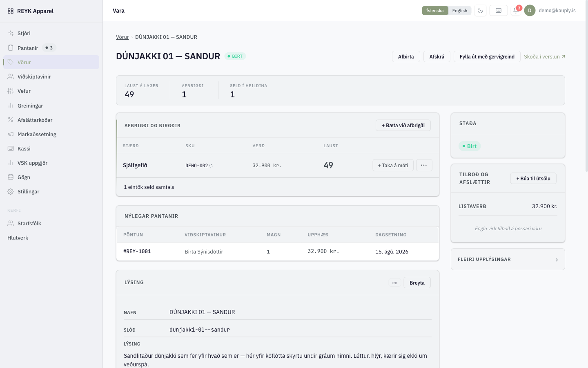Switch language to English

(x=460, y=11)
